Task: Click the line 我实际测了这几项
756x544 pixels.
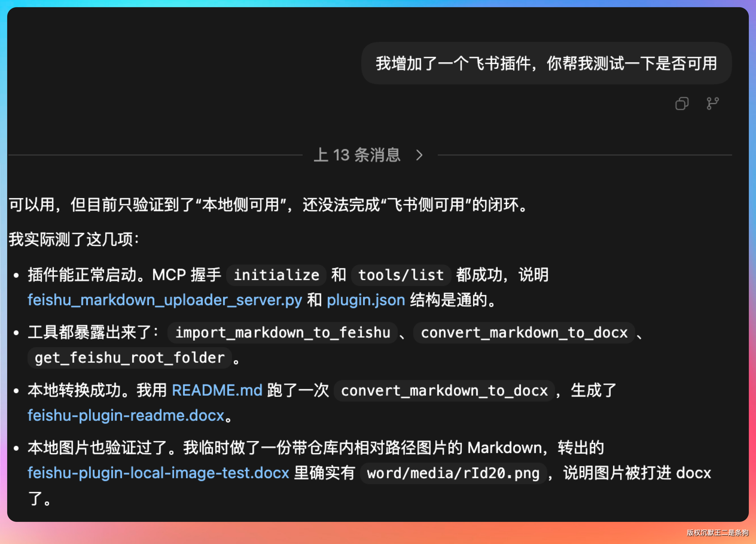Action: coord(73,239)
